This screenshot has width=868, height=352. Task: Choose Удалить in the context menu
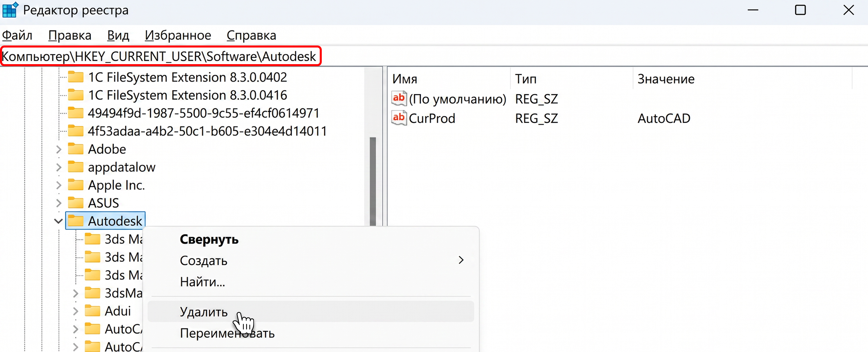click(x=311, y=312)
